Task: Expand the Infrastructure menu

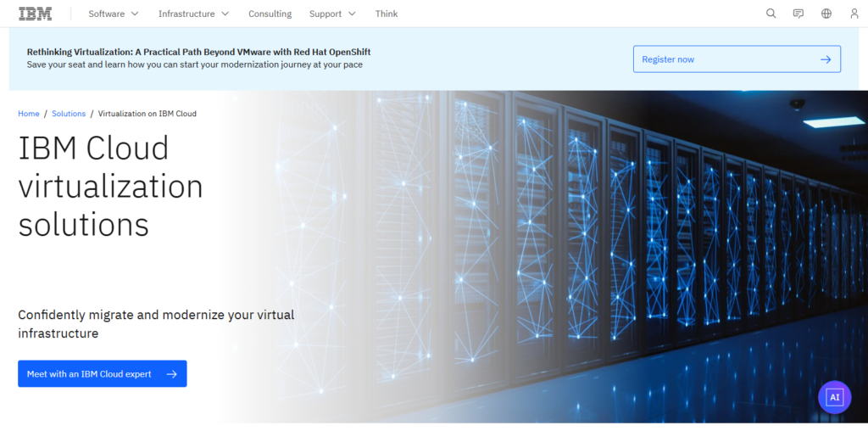Action: point(194,14)
